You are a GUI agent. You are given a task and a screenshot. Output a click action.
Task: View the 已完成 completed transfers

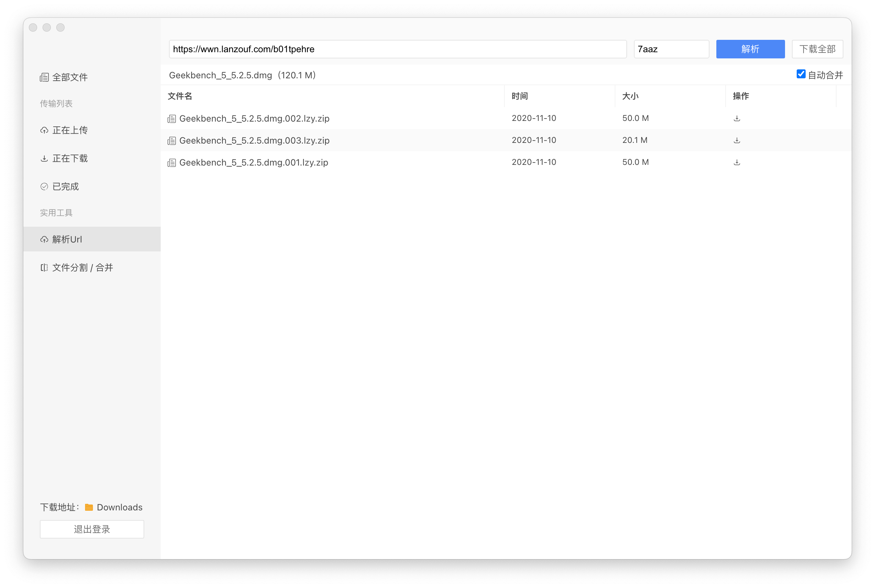(x=65, y=186)
